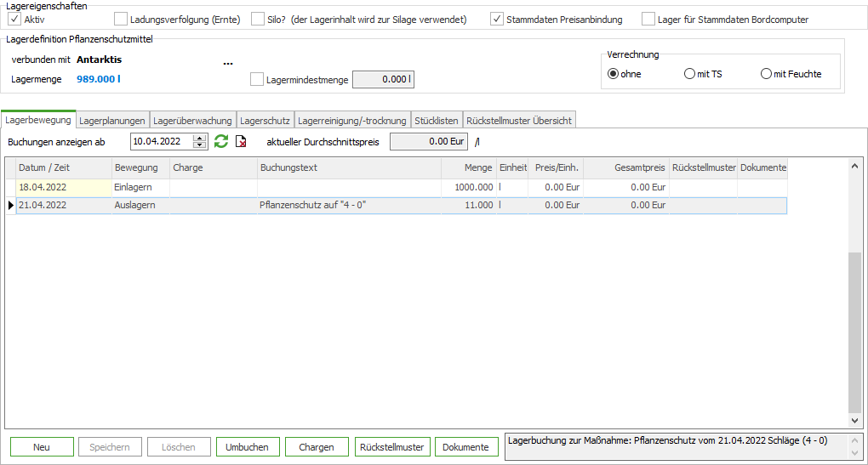
Task: Click the Umbuchen button
Action: pyautogui.click(x=247, y=447)
